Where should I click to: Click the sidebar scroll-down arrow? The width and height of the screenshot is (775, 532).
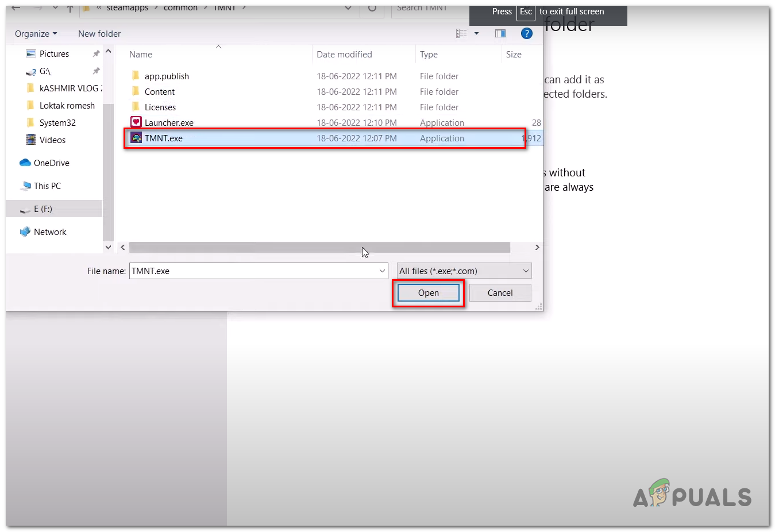[x=109, y=247]
